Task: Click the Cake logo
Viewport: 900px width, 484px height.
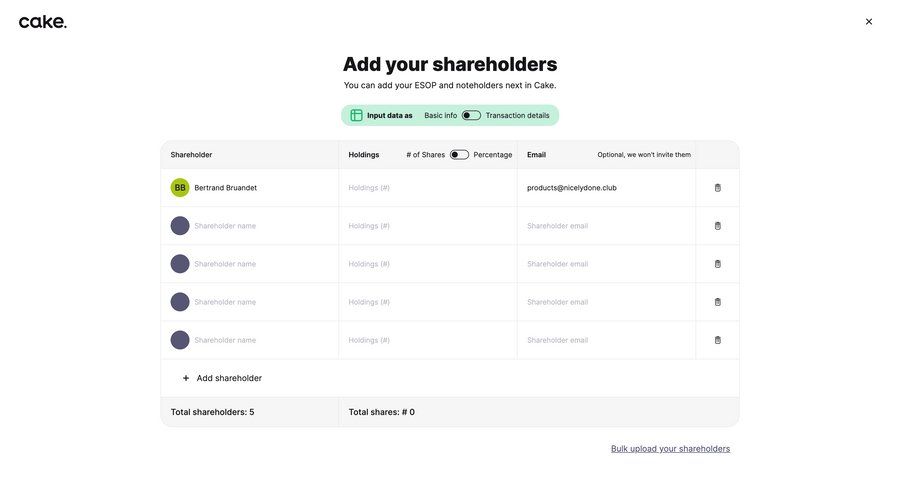Action: click(x=43, y=22)
